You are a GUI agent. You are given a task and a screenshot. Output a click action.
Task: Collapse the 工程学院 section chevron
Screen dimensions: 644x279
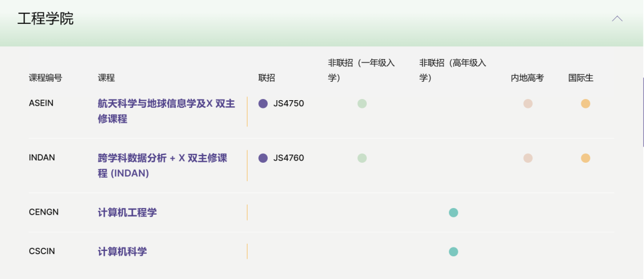coord(617,19)
